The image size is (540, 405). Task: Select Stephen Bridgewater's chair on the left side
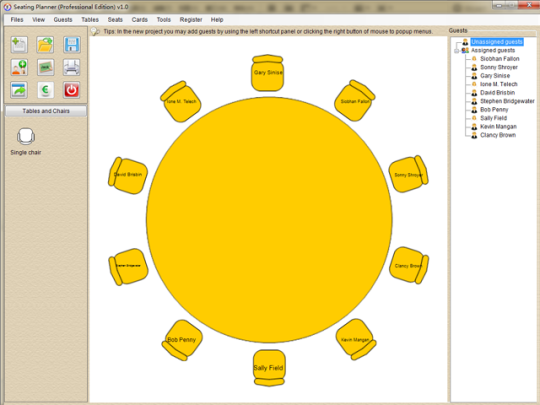point(128,266)
